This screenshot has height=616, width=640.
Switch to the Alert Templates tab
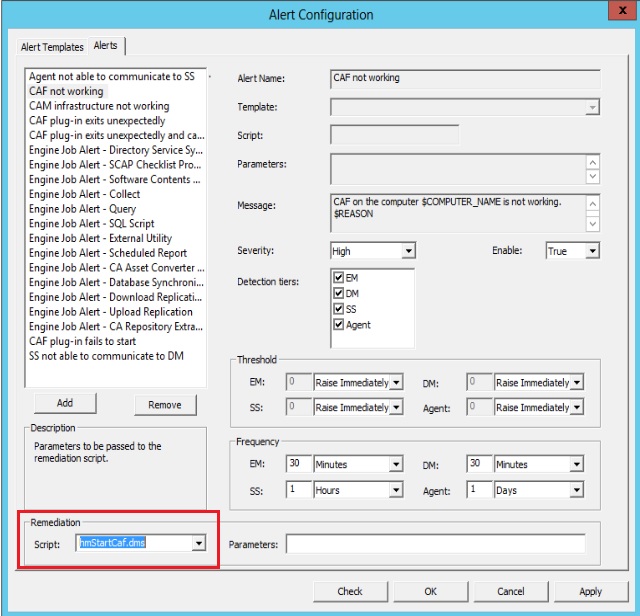(53, 46)
